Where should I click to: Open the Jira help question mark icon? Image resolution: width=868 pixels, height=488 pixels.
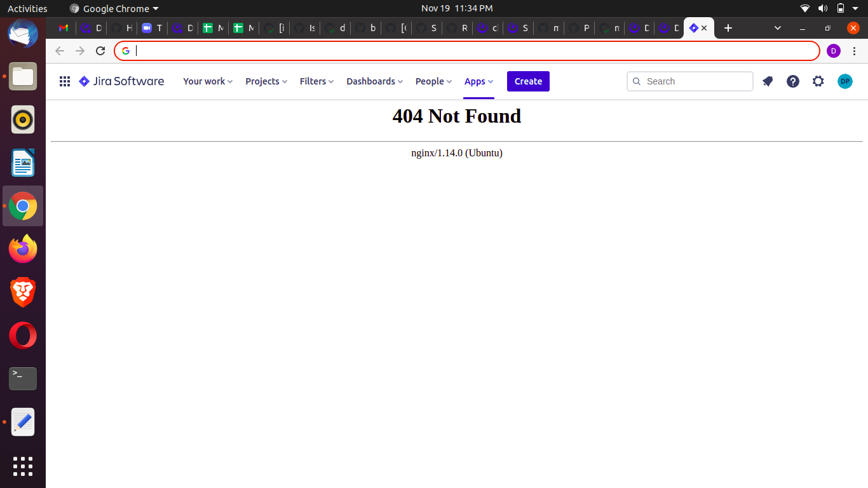click(793, 81)
